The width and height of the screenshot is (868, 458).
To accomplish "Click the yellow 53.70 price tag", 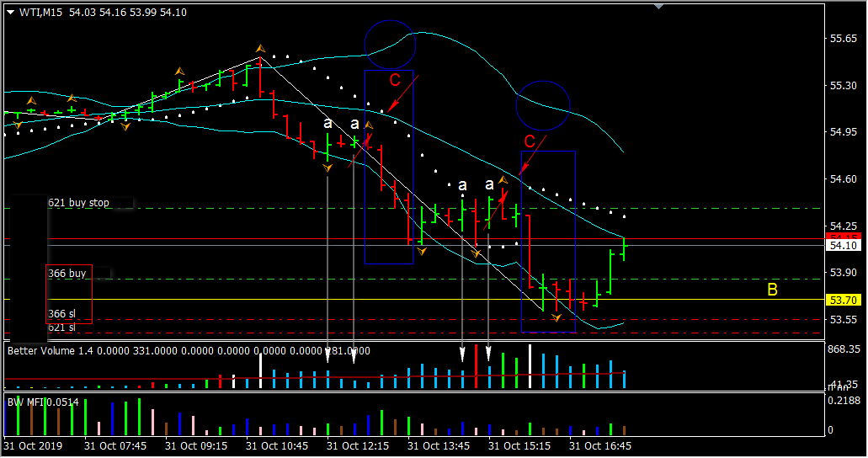I will click(x=844, y=301).
